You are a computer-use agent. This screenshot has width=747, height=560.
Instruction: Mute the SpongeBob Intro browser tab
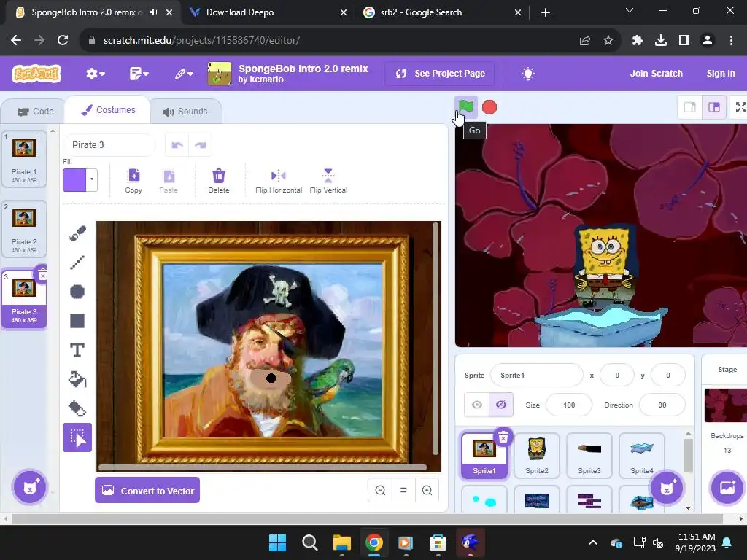(x=153, y=12)
